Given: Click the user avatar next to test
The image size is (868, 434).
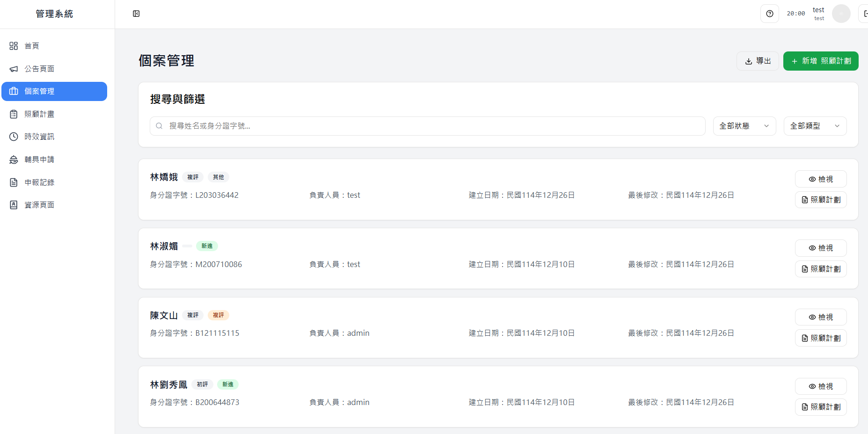Looking at the screenshot, I should tap(841, 14).
